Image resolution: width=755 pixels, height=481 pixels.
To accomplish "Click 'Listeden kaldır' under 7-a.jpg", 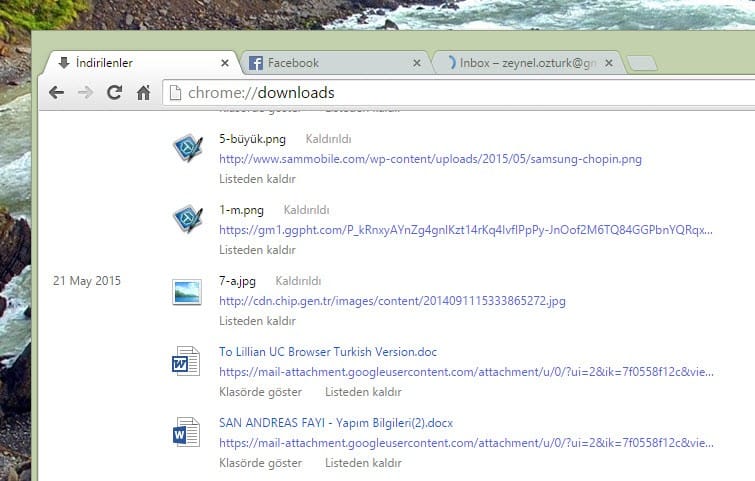I will tap(257, 321).
